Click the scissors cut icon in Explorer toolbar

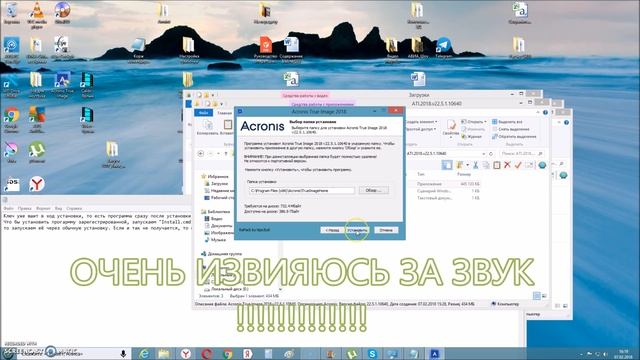[476, 165]
